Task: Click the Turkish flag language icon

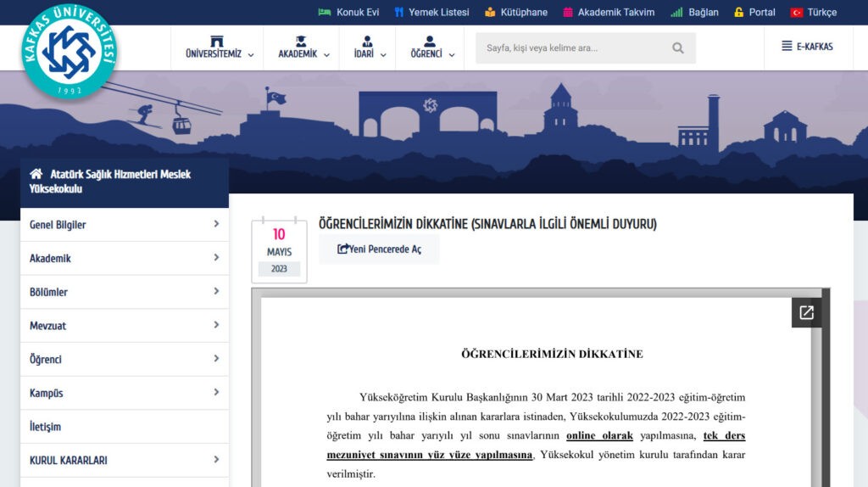Action: [x=797, y=12]
